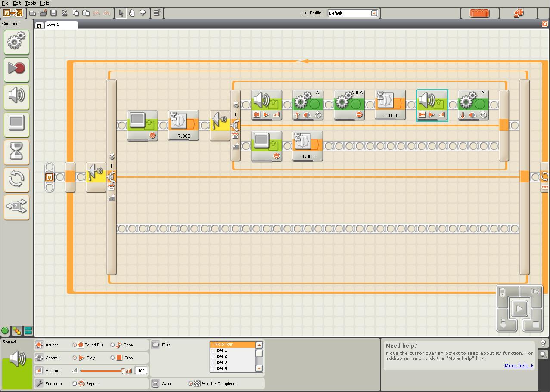Select Note 2 in the file list
The image size is (550, 392).
point(220,356)
